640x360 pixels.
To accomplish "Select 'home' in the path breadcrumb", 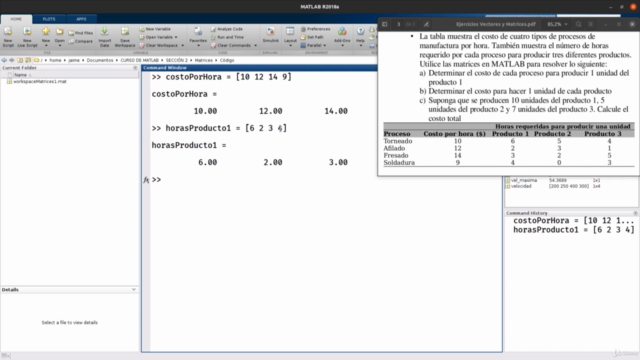I will click(x=56, y=60).
